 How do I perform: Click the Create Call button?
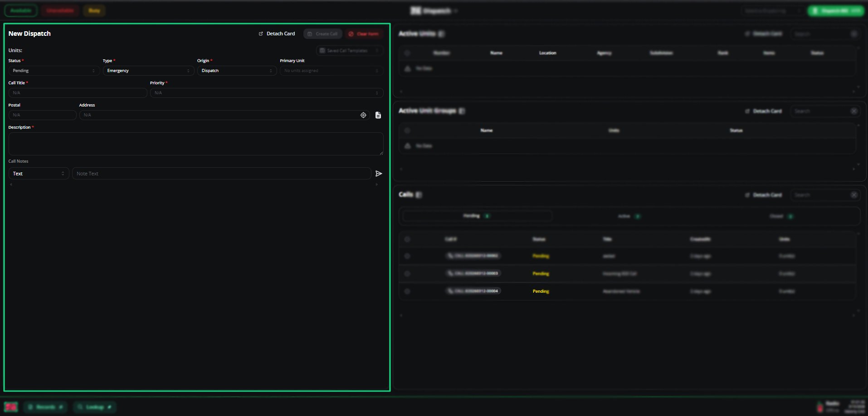pyautogui.click(x=322, y=34)
